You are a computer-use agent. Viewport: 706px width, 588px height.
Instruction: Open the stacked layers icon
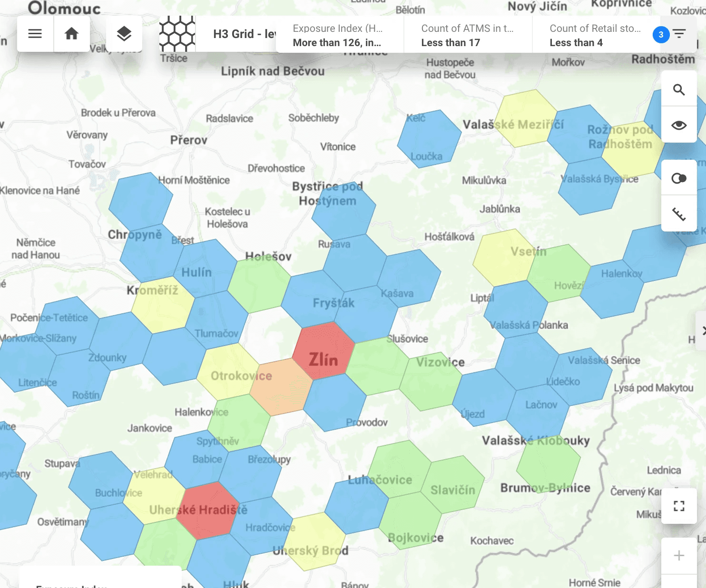pos(124,34)
